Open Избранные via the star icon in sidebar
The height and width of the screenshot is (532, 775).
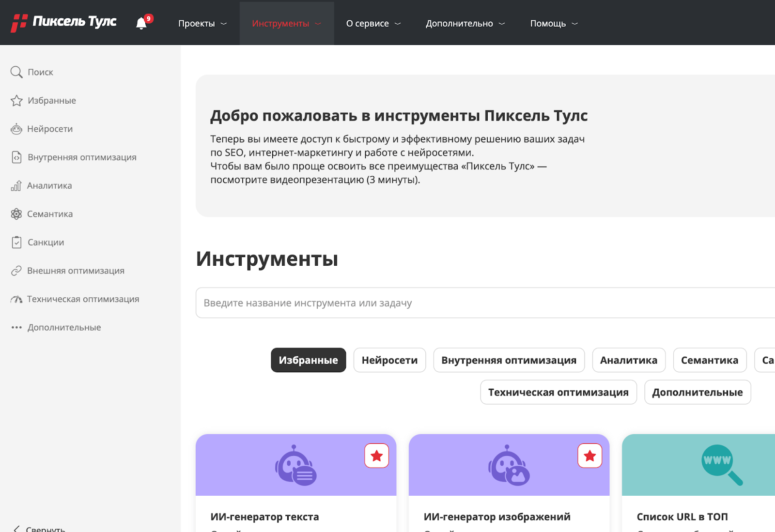pos(16,101)
